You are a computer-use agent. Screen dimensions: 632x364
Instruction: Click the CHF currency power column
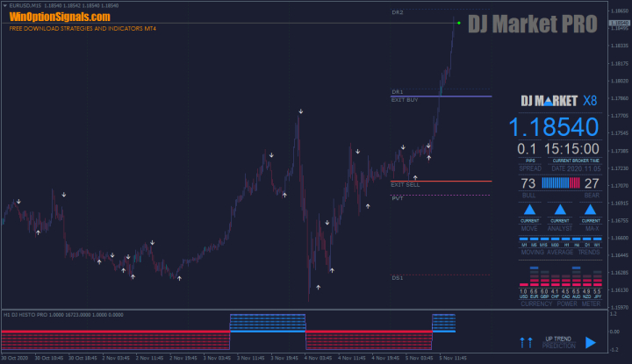pyautogui.click(x=555, y=281)
